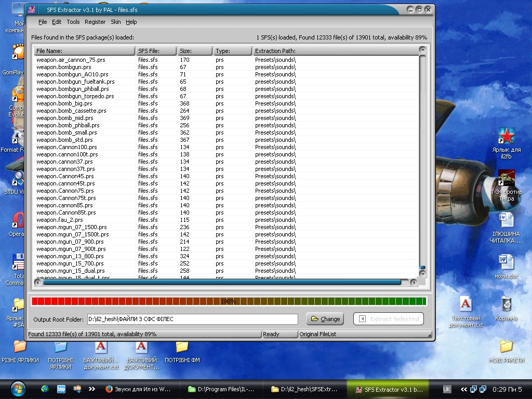Click the Change folder button

[x=325, y=319]
